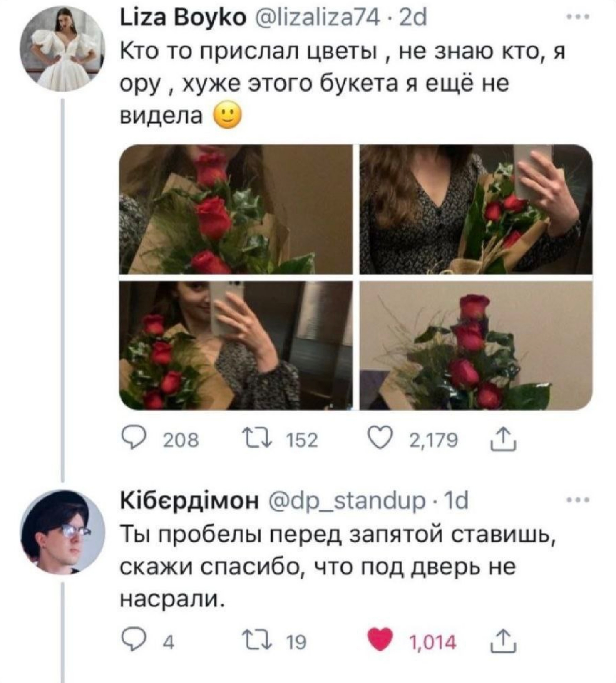
Task: Reply to Liza Boyko's tweet
Action: [x=130, y=440]
